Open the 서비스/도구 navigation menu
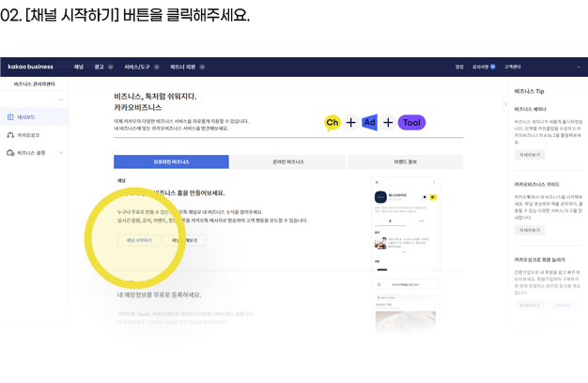588x383 pixels. (137, 67)
